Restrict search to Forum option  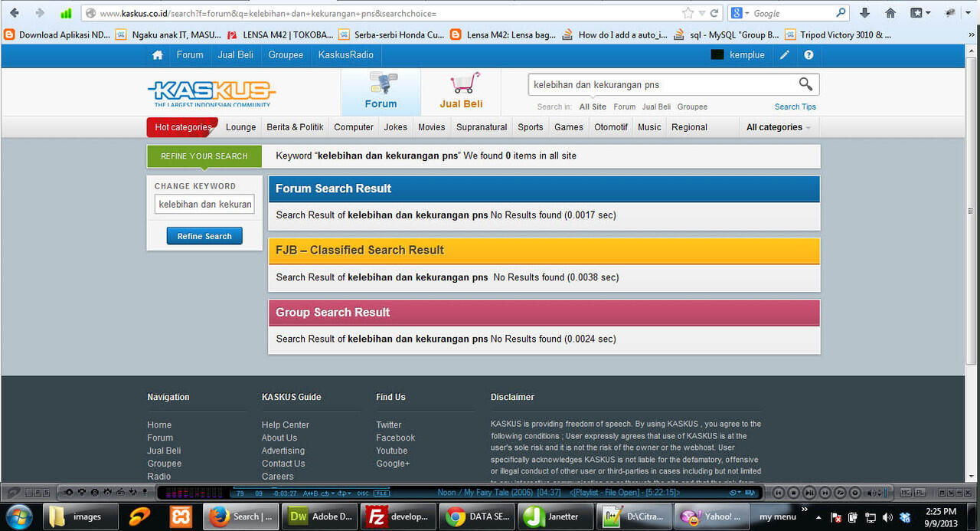tap(625, 107)
